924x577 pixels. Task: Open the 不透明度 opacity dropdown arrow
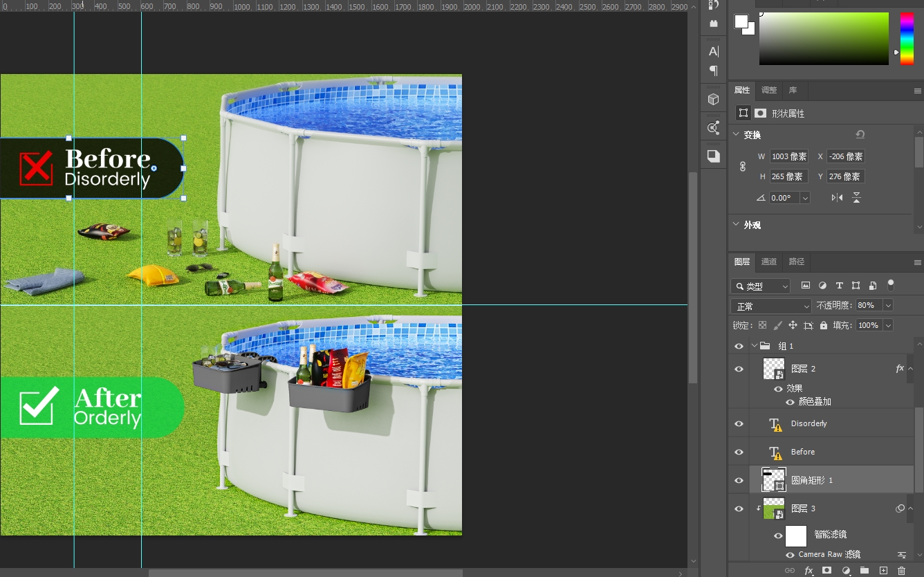(x=888, y=305)
